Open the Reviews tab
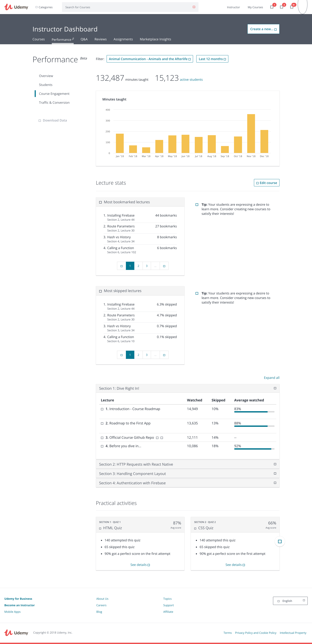Screen dimensions: 312x644 [x=101, y=39]
